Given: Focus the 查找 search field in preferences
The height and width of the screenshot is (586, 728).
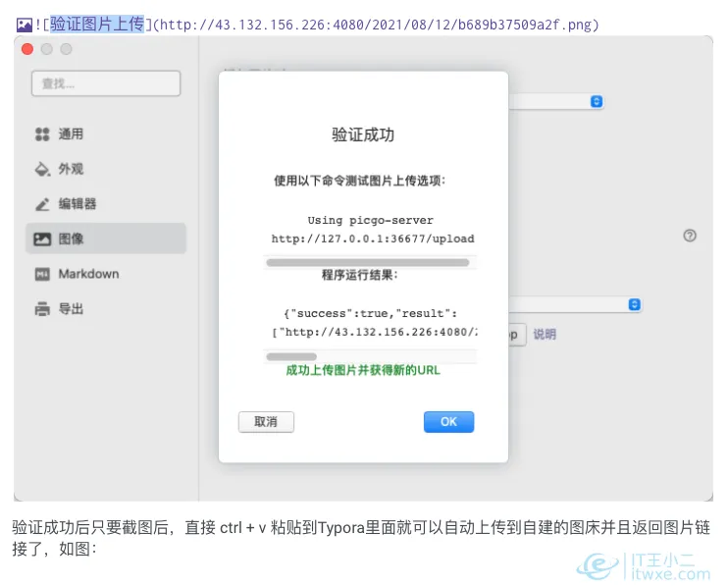Looking at the screenshot, I should point(106,83).
